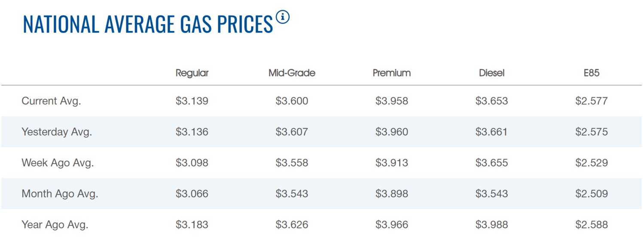Select the current E85 price $2.577
The width and height of the screenshot is (644, 246).
point(592,101)
